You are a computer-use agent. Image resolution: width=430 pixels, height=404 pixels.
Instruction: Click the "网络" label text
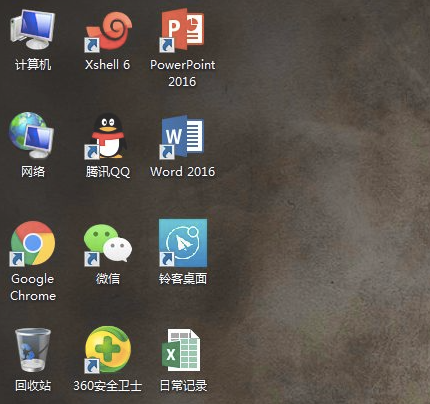tap(33, 172)
